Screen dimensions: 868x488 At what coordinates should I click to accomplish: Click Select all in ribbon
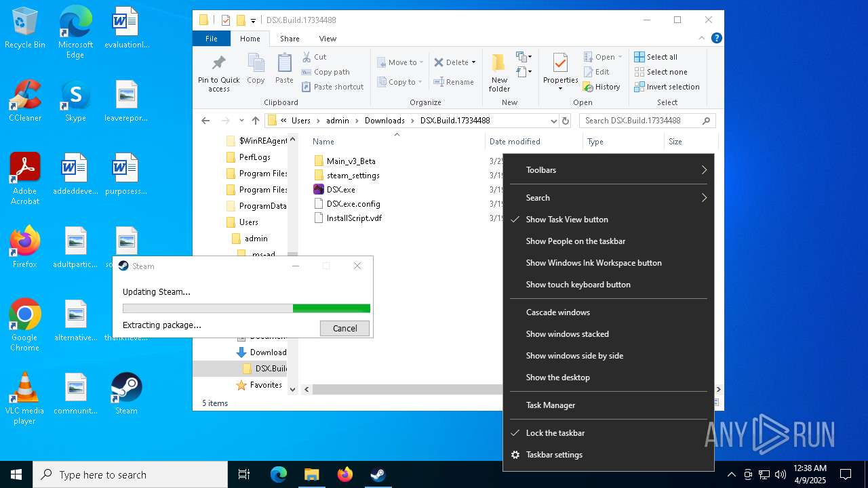coord(656,57)
